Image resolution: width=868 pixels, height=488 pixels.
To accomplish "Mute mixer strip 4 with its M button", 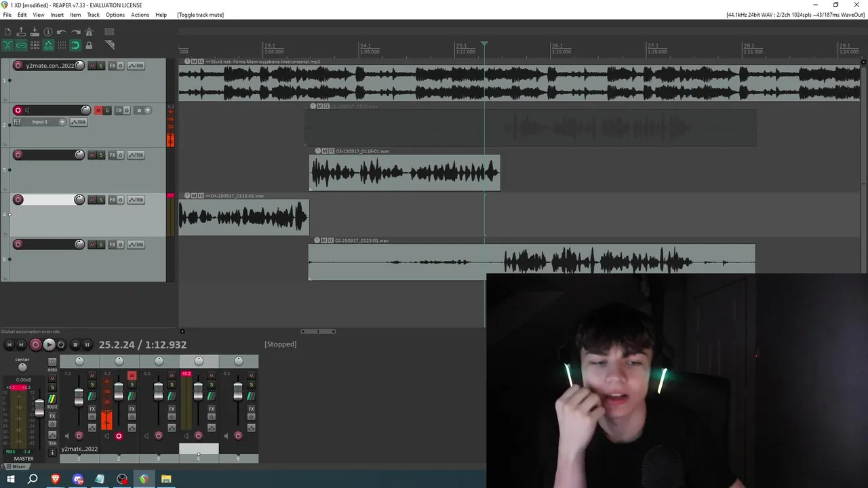I will click(211, 375).
